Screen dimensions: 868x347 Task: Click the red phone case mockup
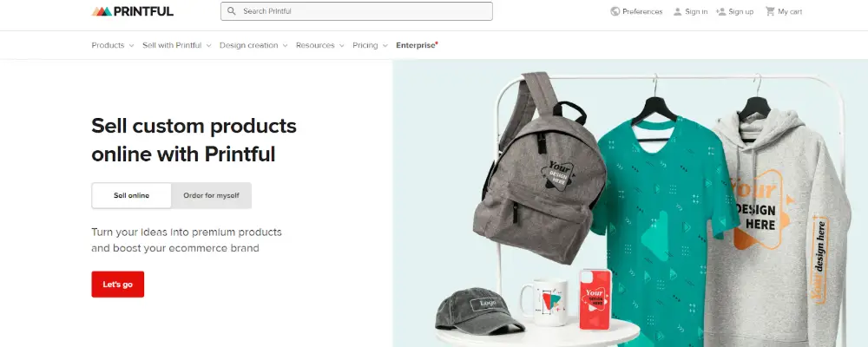click(x=595, y=298)
